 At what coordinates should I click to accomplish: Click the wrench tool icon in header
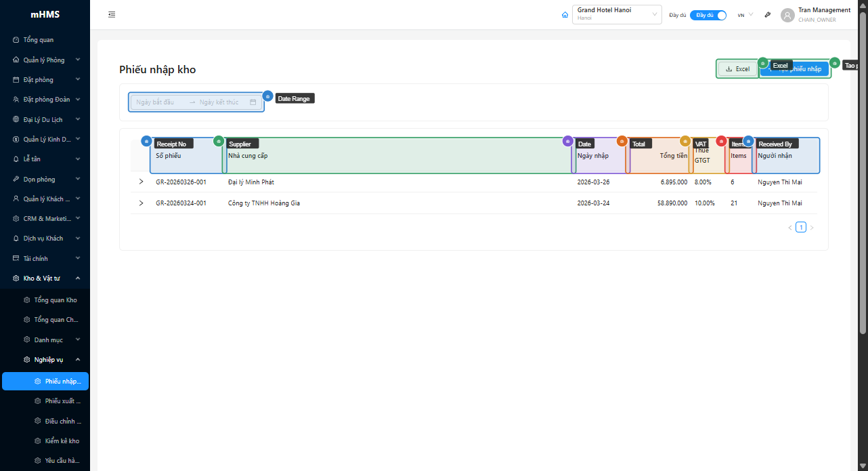[x=767, y=15]
